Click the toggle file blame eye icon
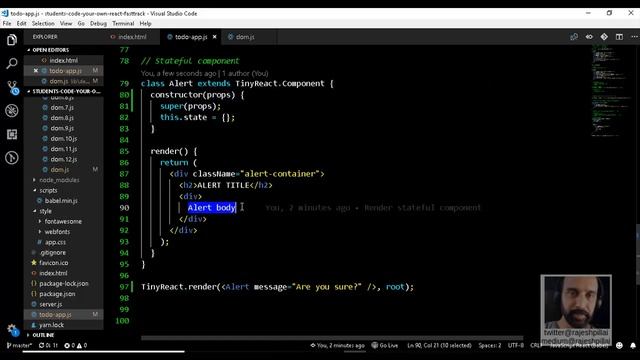Image resolution: width=640 pixels, height=360 pixels. 589,37
